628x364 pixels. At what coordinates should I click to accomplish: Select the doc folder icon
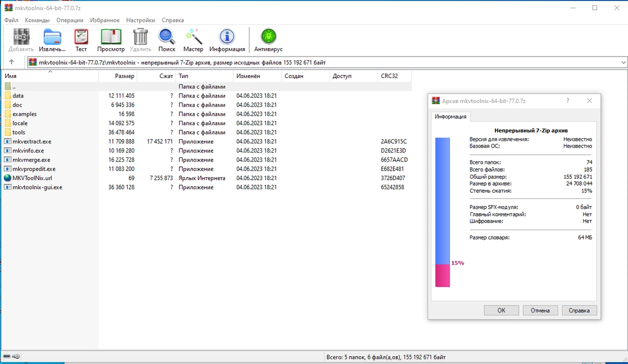[x=7, y=105]
